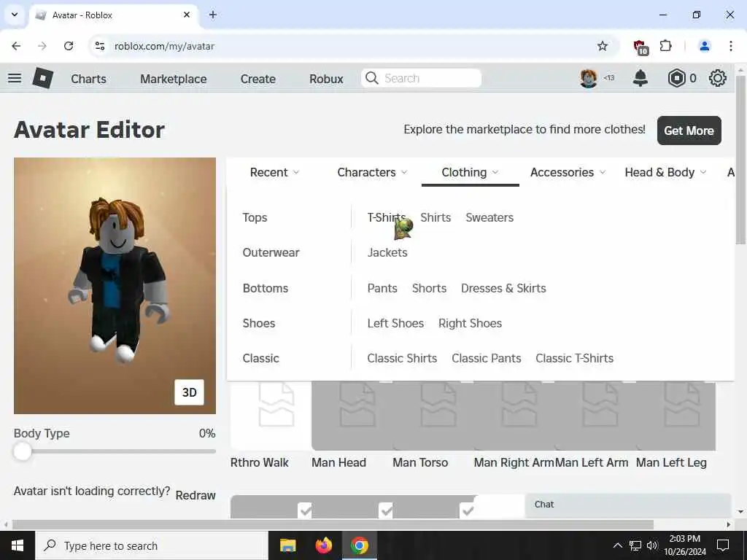Reload the page
The image size is (747, 560).
(x=69, y=46)
